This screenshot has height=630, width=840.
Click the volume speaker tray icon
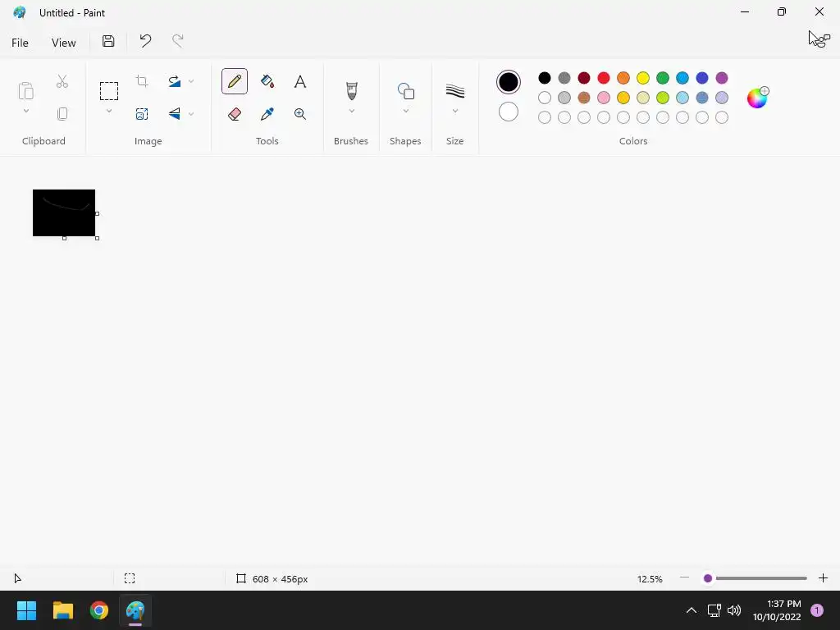pyautogui.click(x=734, y=610)
